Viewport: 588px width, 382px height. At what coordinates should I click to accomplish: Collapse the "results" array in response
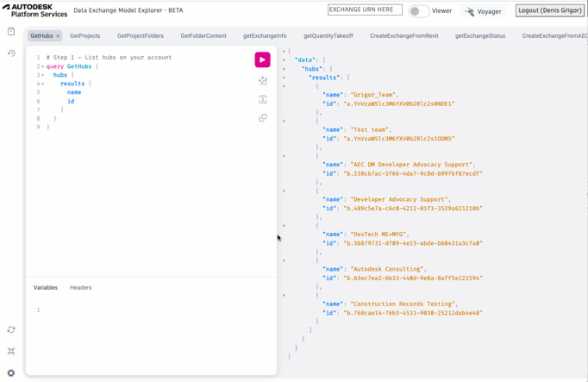pos(284,78)
